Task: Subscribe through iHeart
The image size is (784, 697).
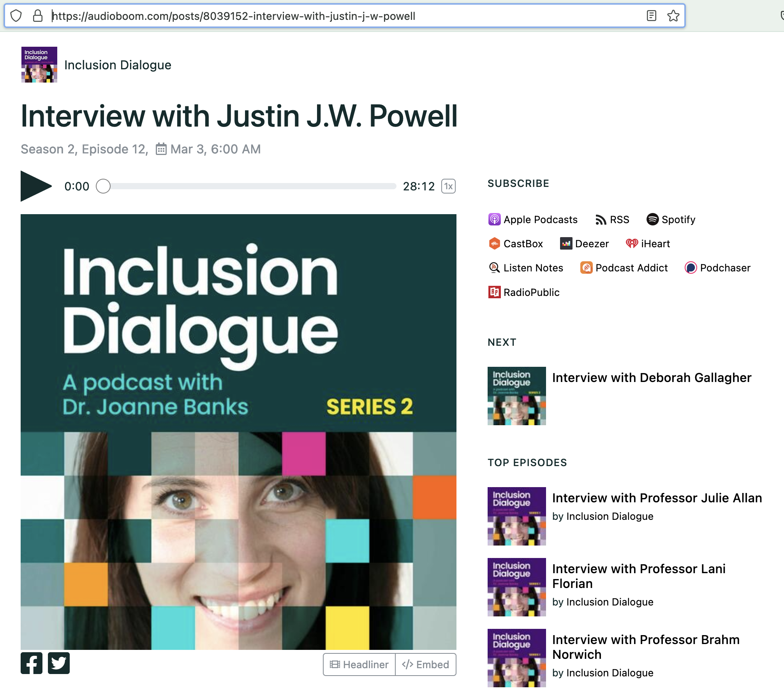Action: point(648,244)
